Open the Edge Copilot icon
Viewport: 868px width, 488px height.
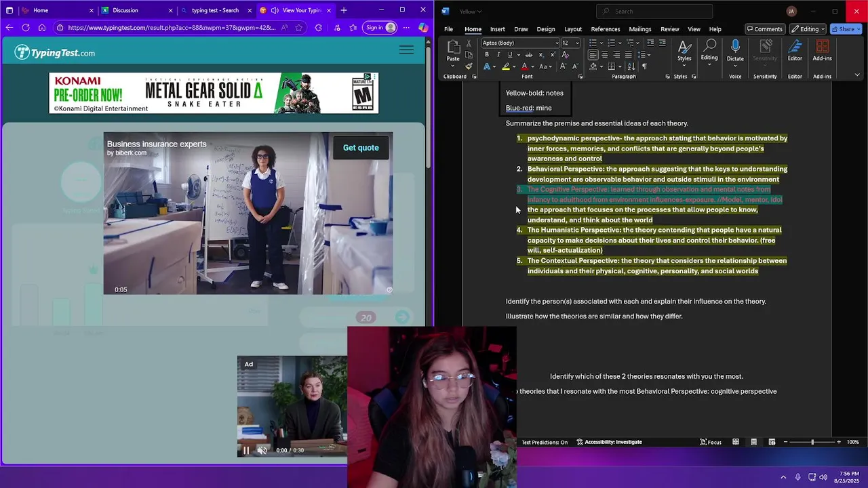point(423,28)
